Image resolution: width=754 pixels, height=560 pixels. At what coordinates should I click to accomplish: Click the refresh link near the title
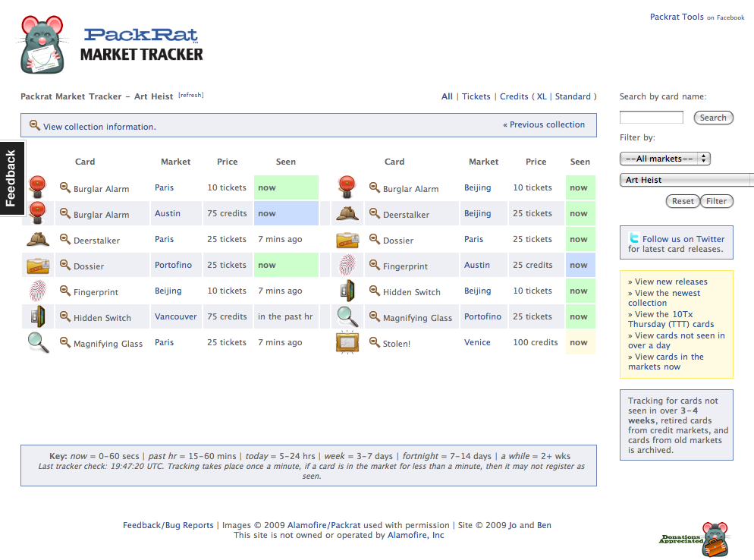(x=191, y=95)
